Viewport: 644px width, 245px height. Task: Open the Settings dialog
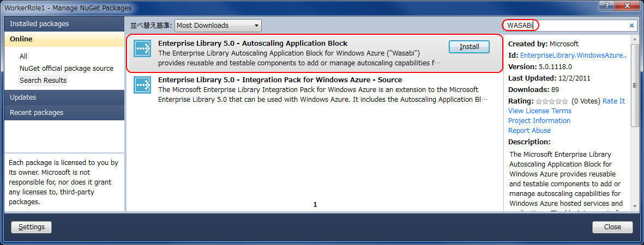tap(32, 227)
